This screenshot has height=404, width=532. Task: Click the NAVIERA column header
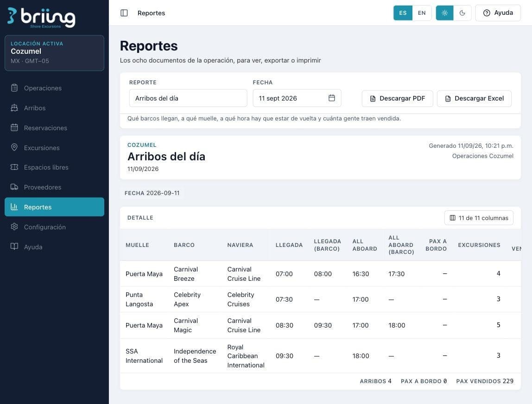240,245
